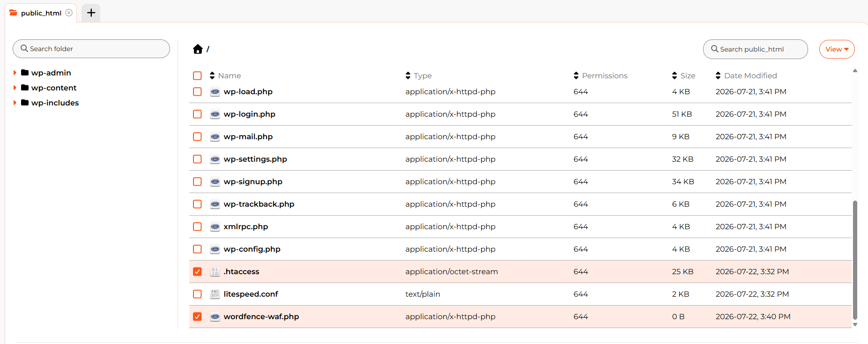Sort by Date Modified column arrows

coord(718,75)
